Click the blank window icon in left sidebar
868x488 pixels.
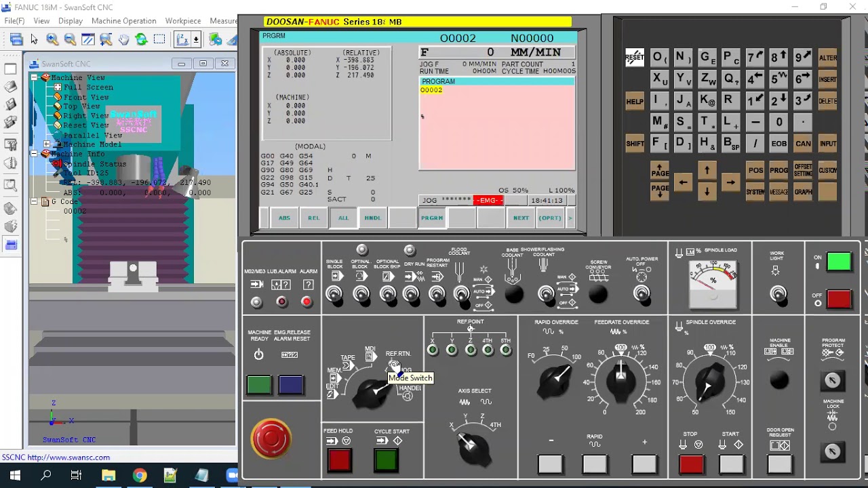11,69
